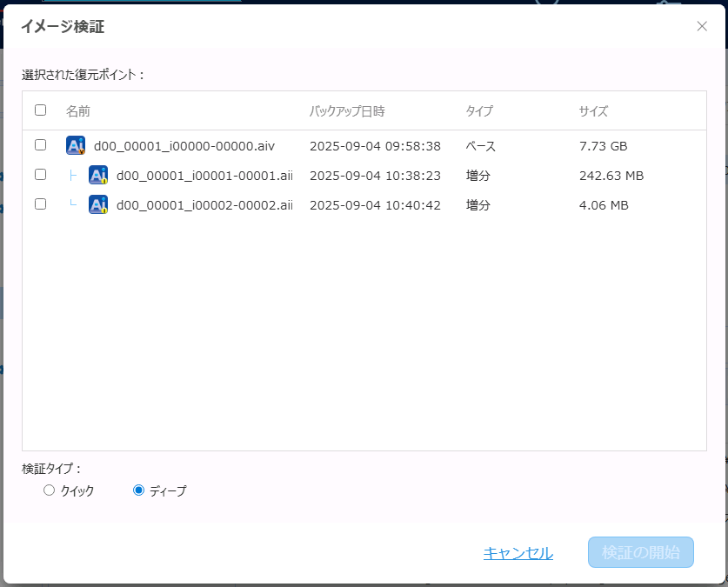Click the base image d00_00001_i00000-00000.aiv file icon

(x=76, y=146)
